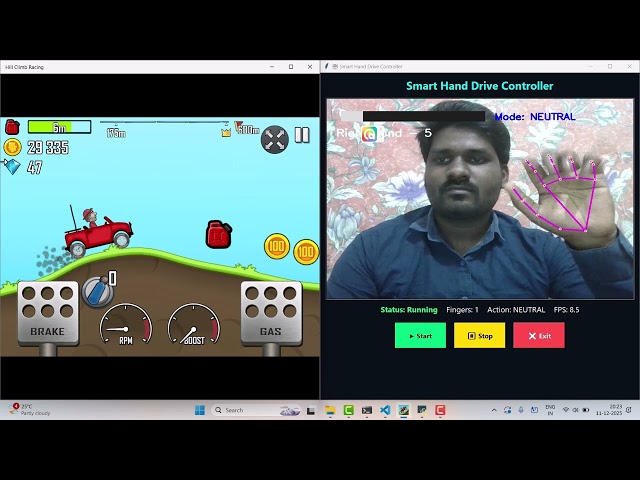This screenshot has width=640, height=480.
Task: Click the webcam video feed
Action: tap(480, 199)
